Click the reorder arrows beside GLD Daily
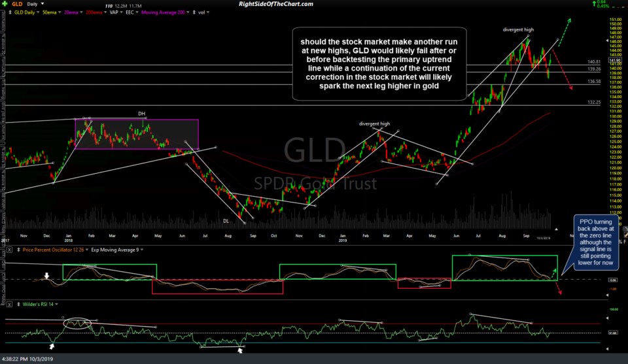The height and width of the screenshot is (364, 628). tap(10, 12)
